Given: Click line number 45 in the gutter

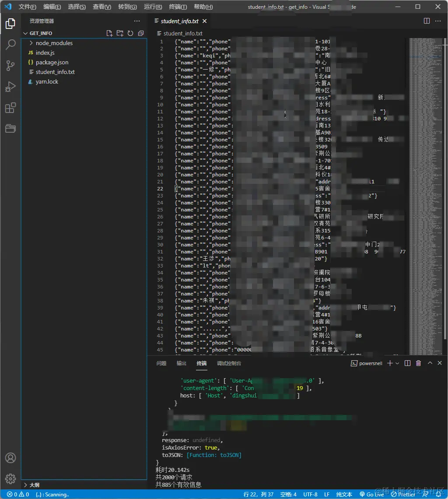Looking at the screenshot, I should click(x=160, y=350).
